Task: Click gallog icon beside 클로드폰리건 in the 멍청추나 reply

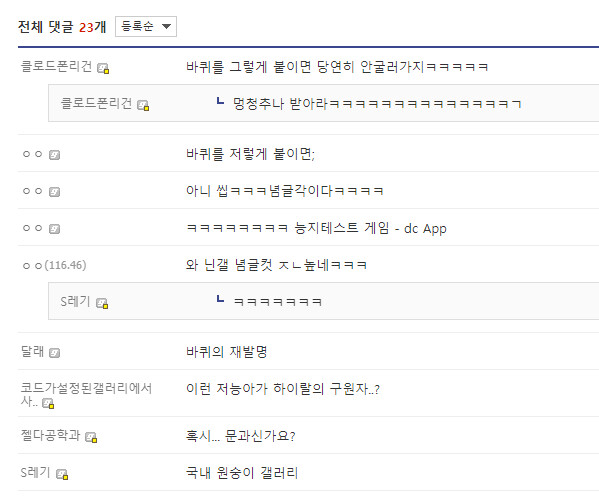Action: tap(143, 105)
